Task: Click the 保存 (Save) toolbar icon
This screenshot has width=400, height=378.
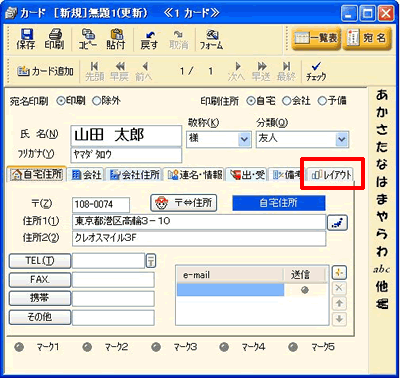Action: [x=26, y=39]
